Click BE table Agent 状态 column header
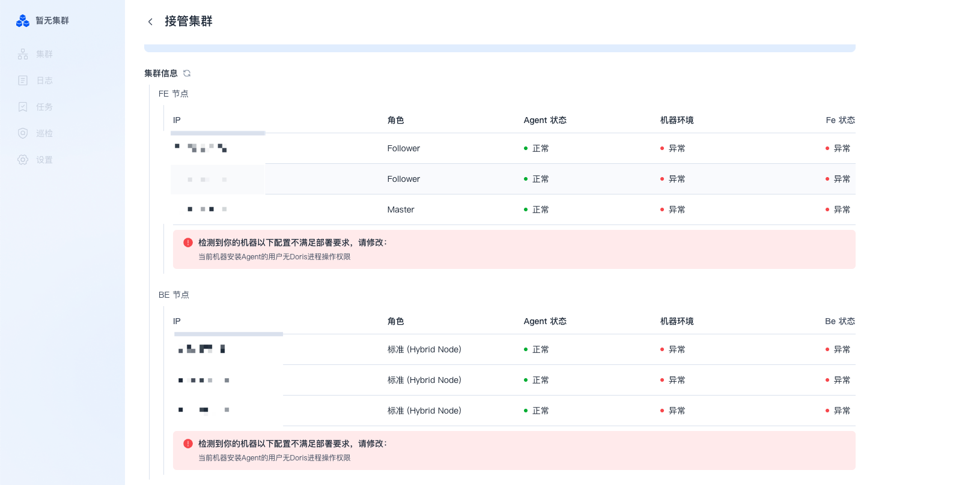 point(545,321)
